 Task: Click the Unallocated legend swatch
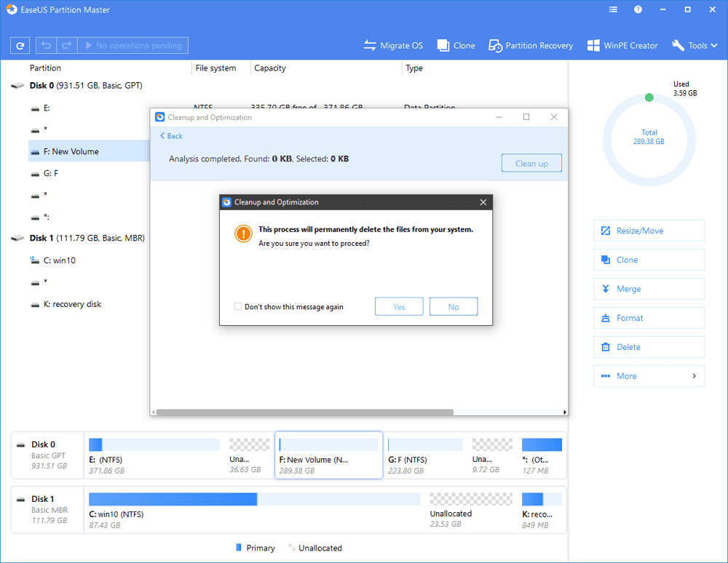(x=291, y=547)
